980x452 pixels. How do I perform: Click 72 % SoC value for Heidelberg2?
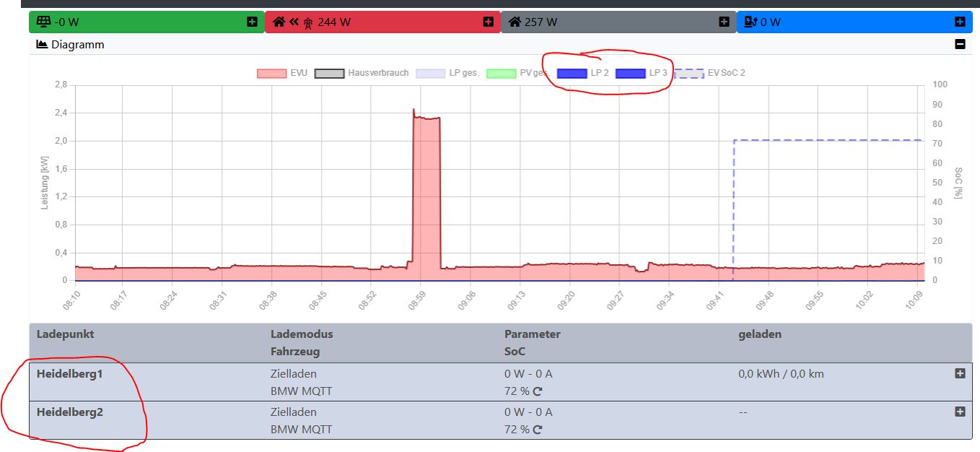click(517, 430)
